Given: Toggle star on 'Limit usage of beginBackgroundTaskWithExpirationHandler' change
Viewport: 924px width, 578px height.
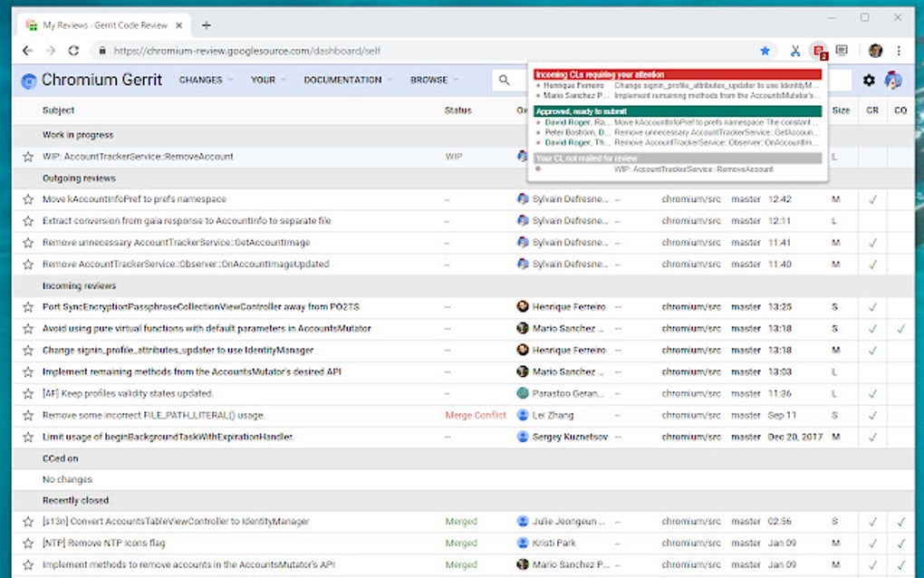Looking at the screenshot, I should [28, 437].
